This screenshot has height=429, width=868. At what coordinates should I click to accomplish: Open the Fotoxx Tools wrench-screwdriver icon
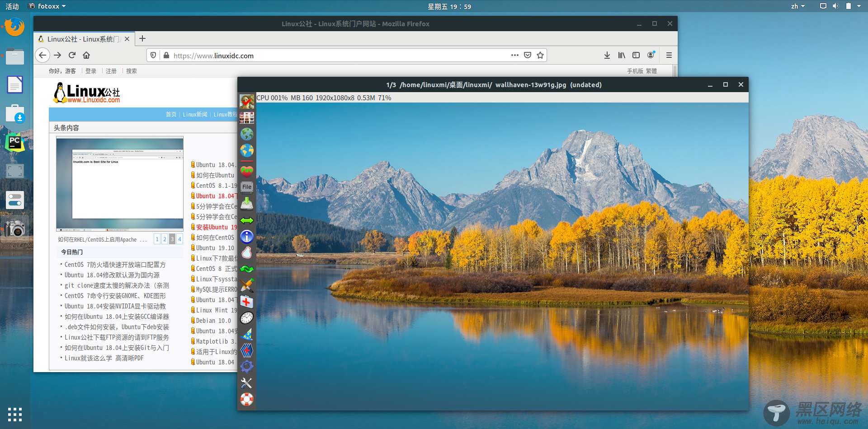pos(247,383)
